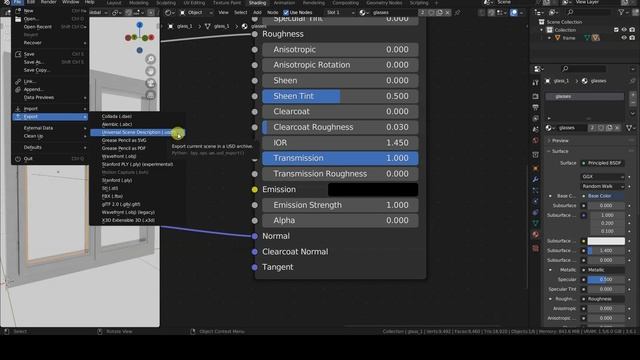Image resolution: width=640 pixels, height=360 pixels.
Task: Open Object properties orange square tab
Action: click(x=536, y=168)
